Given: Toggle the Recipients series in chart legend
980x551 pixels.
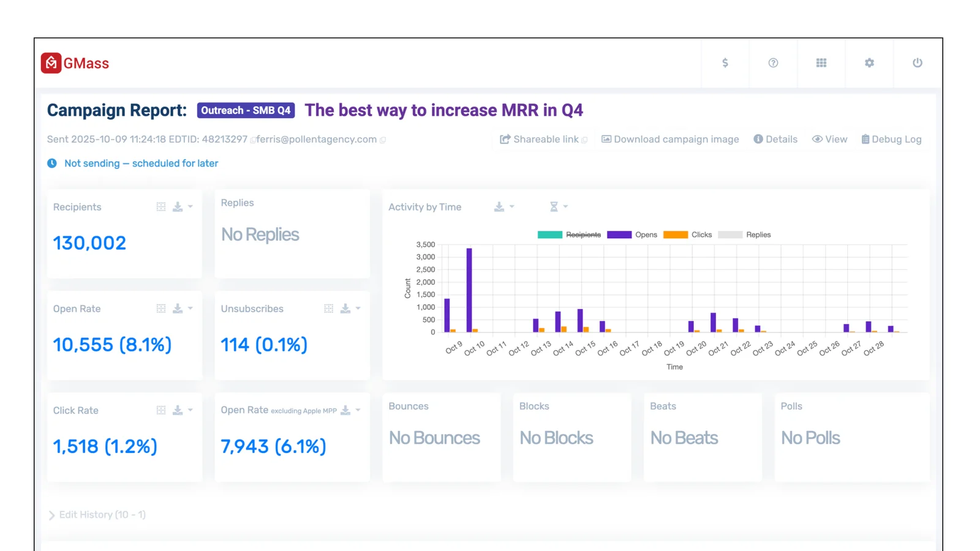Looking at the screenshot, I should click(x=569, y=234).
